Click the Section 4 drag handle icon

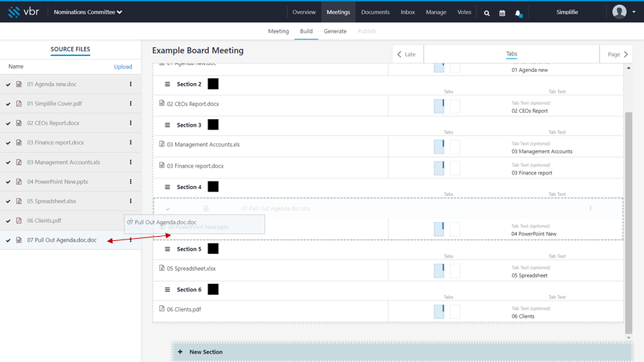[167, 187]
